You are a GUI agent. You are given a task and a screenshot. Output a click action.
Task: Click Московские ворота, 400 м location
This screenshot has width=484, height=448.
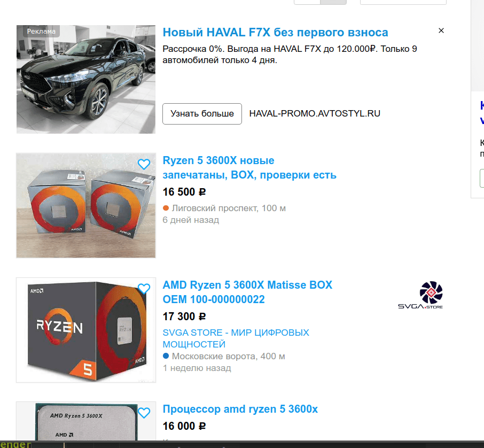click(x=224, y=356)
